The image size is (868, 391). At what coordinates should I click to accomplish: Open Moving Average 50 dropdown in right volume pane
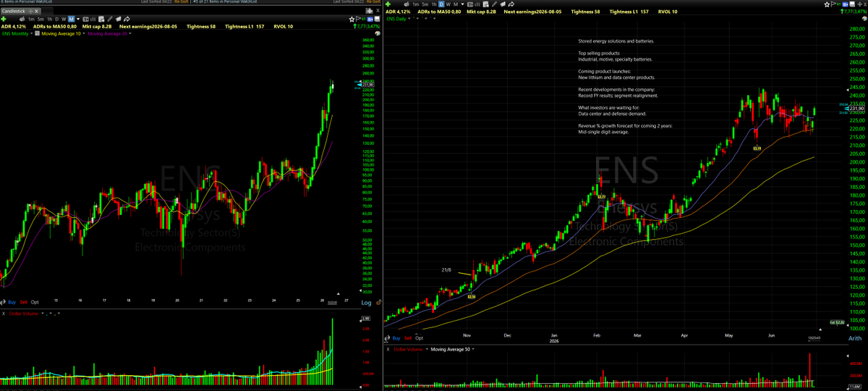coord(473,349)
